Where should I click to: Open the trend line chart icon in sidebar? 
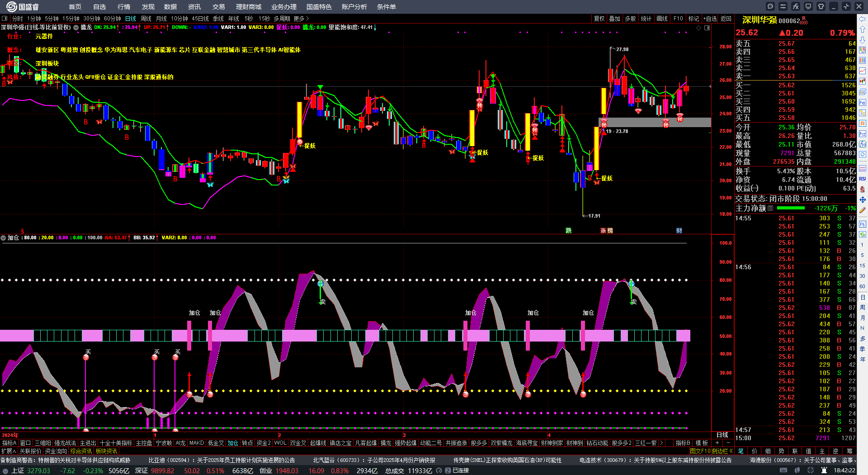pyautogui.click(x=863, y=71)
